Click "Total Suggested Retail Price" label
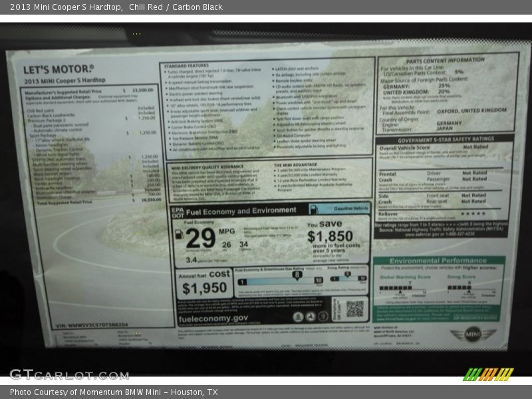 point(65,203)
